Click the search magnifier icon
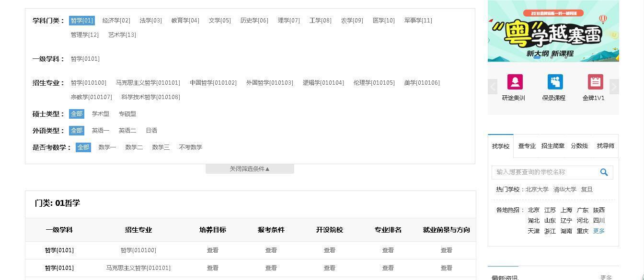Screen dimensions: 644x280 [604, 172]
